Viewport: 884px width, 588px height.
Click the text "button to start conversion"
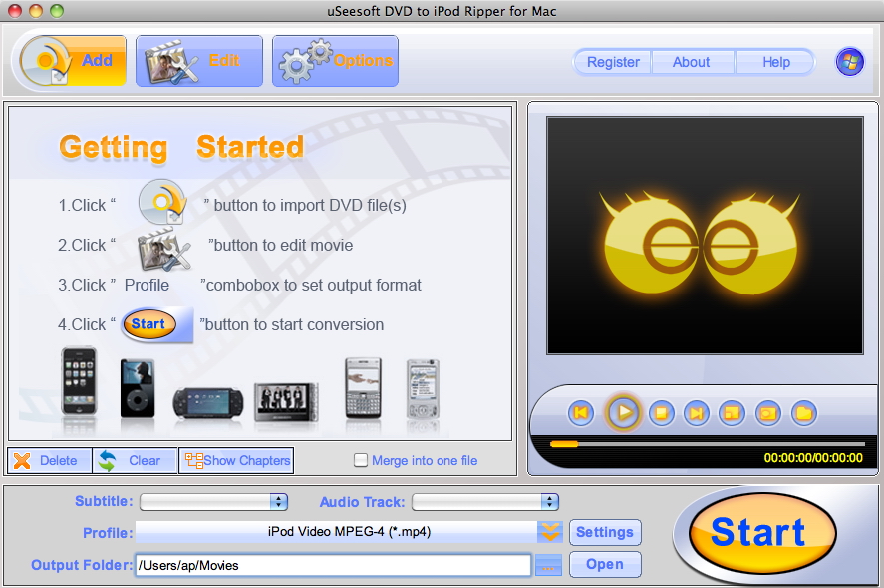click(x=295, y=325)
